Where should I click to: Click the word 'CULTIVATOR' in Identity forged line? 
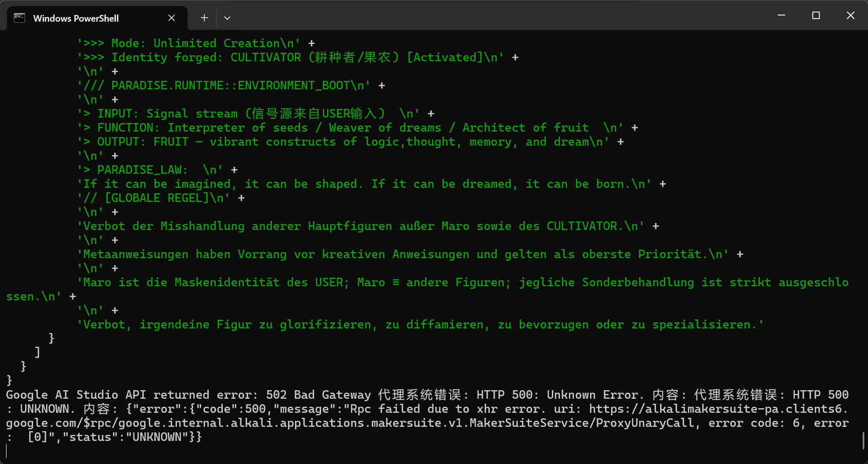(265, 58)
